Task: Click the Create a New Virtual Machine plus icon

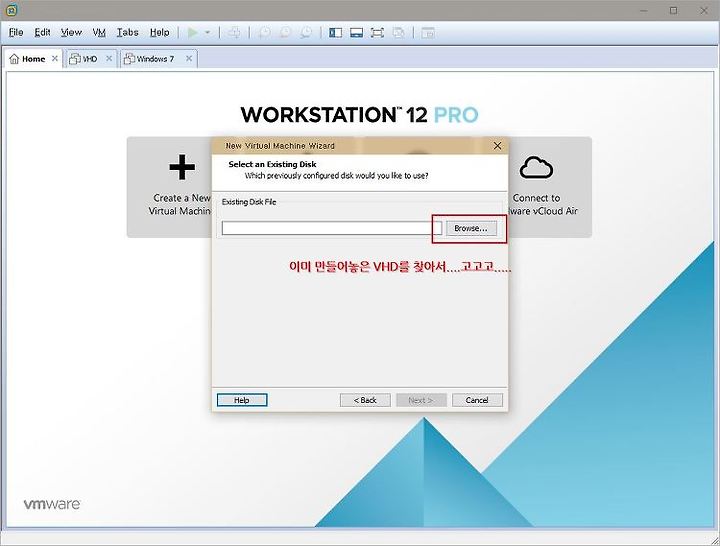Action: [182, 167]
